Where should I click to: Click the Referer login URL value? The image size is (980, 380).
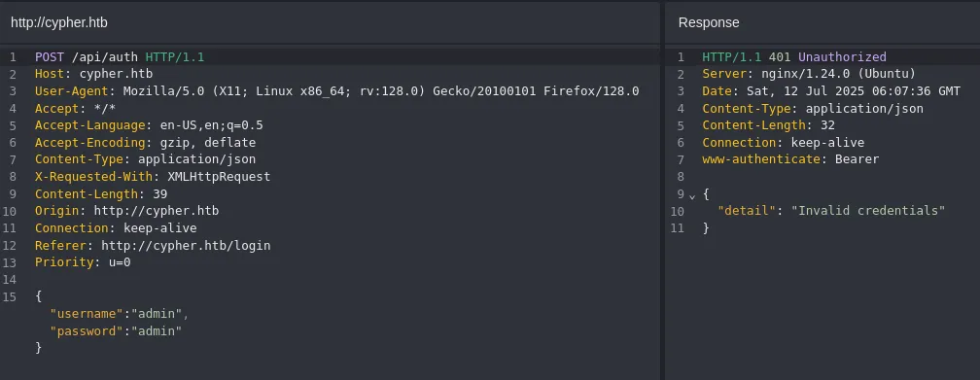point(186,245)
